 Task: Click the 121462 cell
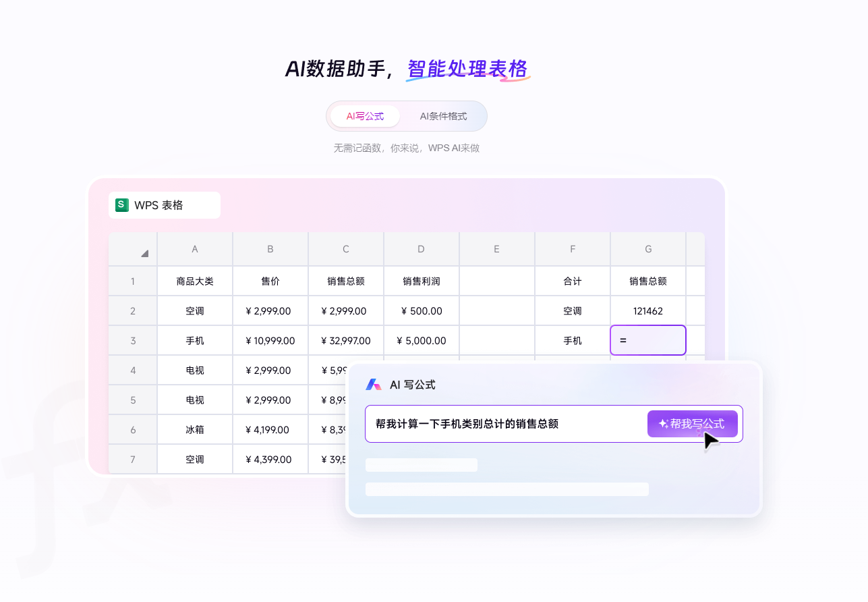[x=648, y=311]
